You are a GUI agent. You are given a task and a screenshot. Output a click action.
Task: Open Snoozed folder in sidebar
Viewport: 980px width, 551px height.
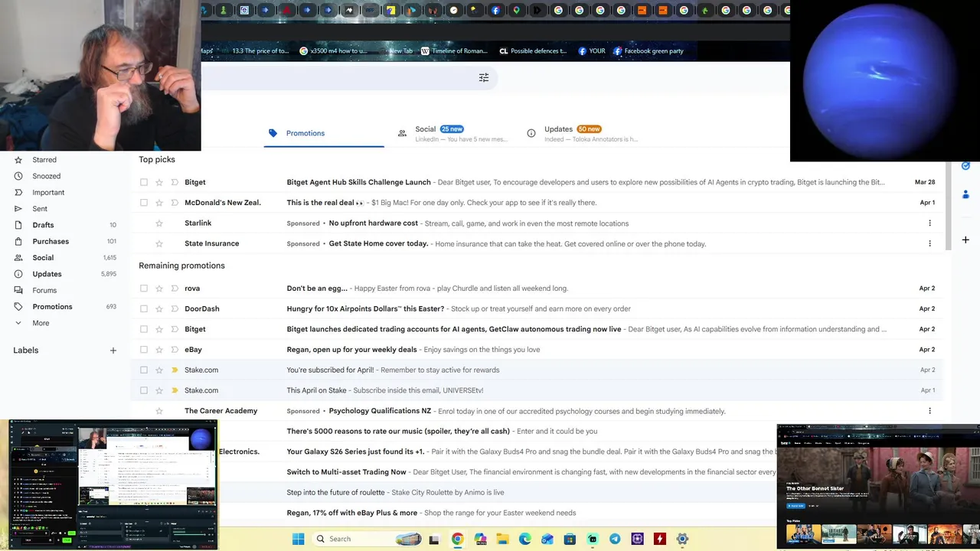pyautogui.click(x=46, y=176)
